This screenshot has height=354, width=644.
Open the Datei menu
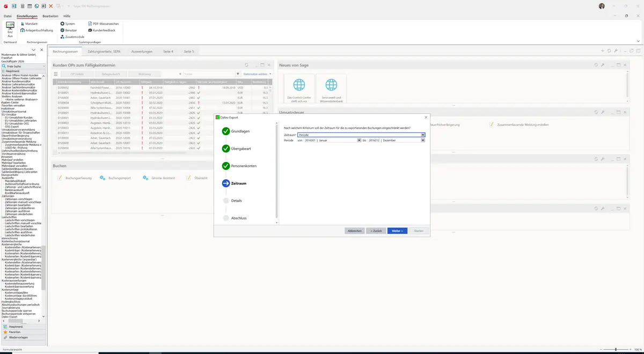8,16
